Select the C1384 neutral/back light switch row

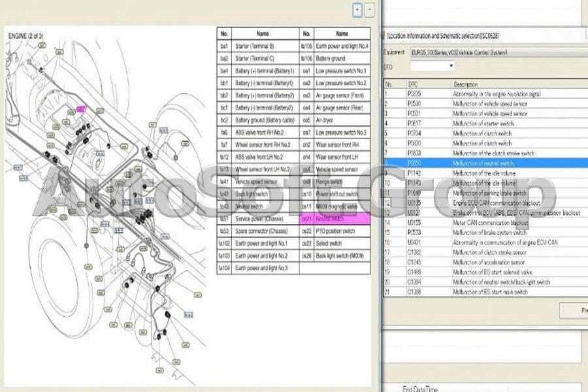coord(486,282)
